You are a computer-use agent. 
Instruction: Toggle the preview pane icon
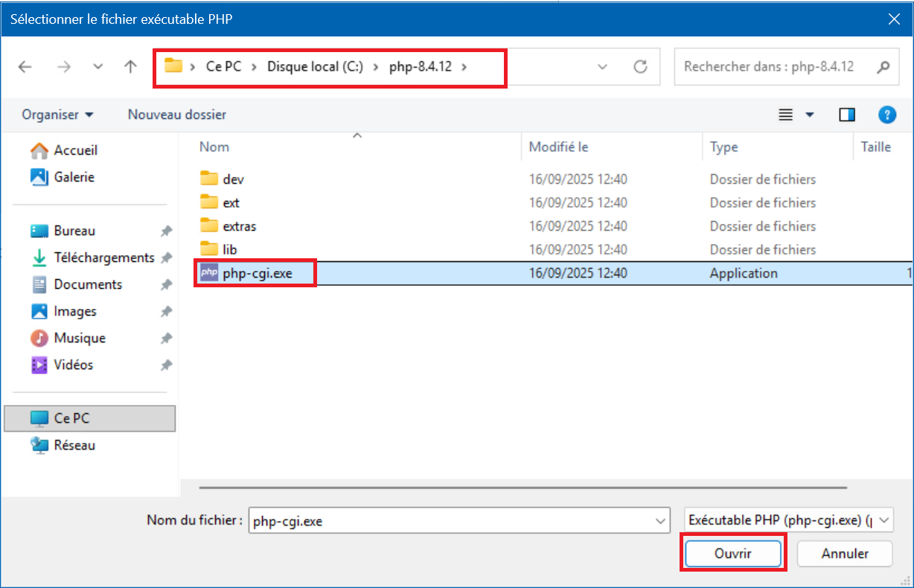847,115
